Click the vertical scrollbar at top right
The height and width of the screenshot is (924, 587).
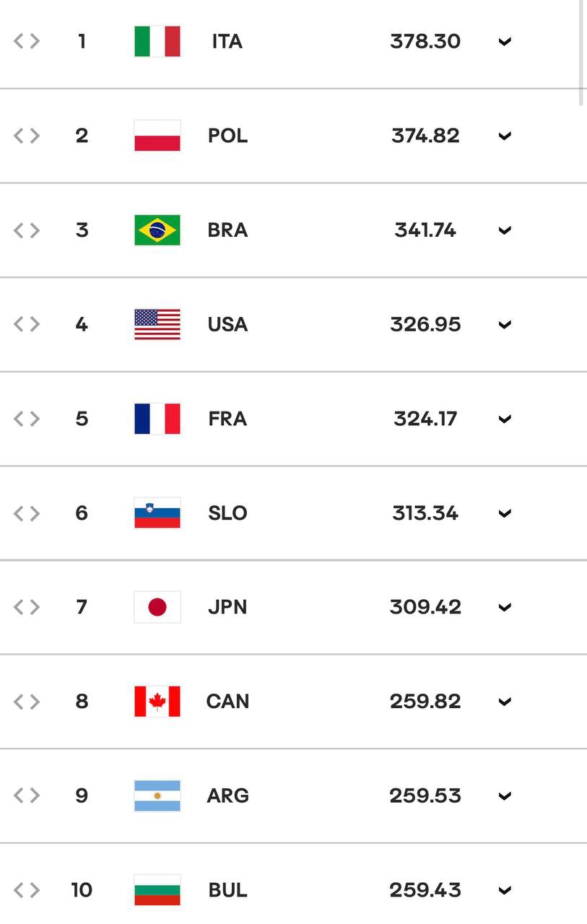[582, 52]
